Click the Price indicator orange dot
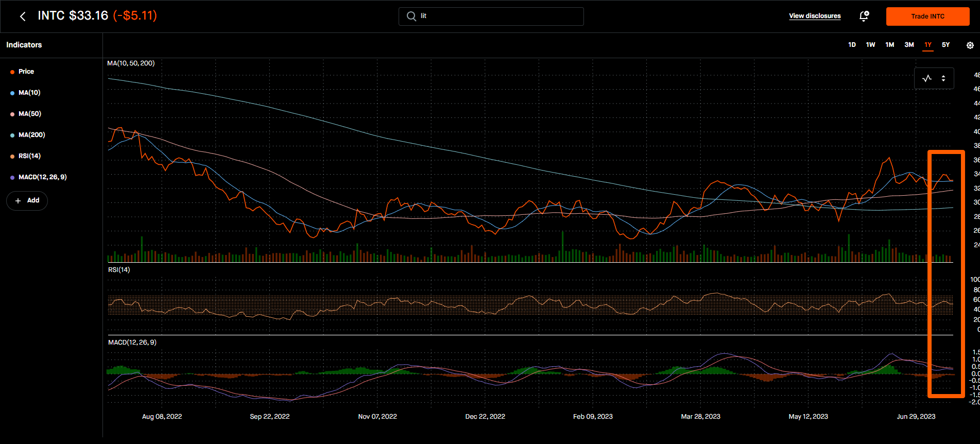Screen dimensions: 980x444 [x=12, y=72]
